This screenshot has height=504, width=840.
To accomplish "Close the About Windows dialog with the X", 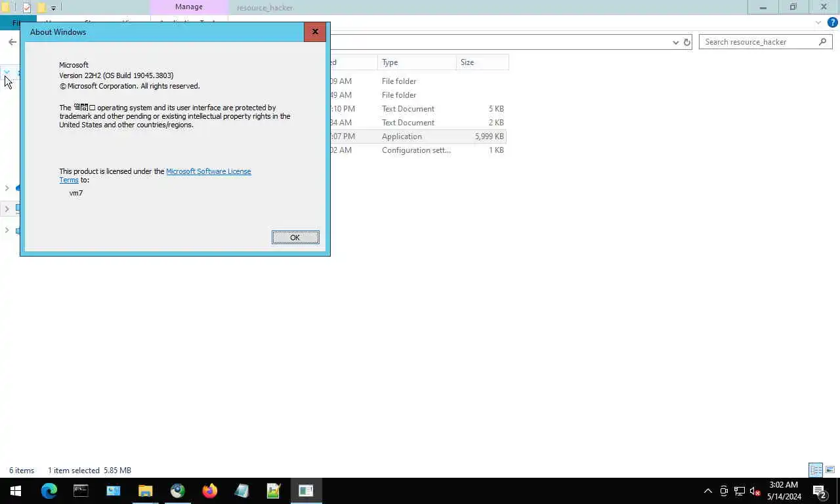I will pyautogui.click(x=315, y=31).
